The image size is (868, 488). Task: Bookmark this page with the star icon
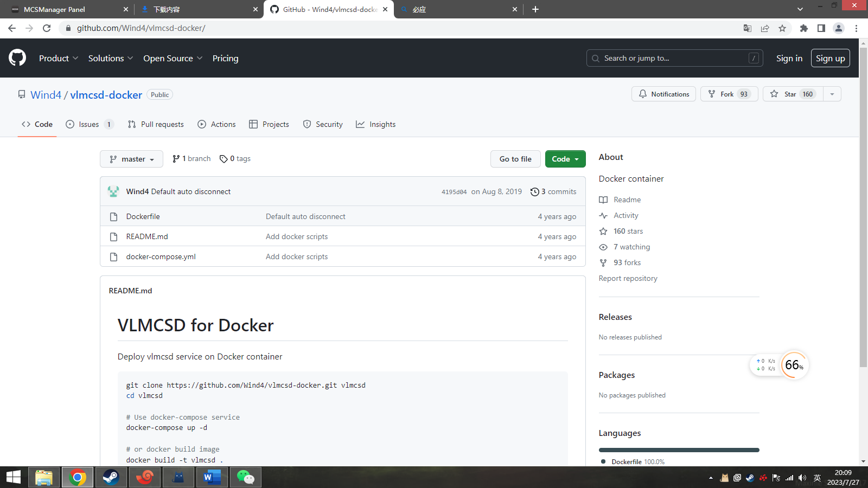pyautogui.click(x=782, y=28)
